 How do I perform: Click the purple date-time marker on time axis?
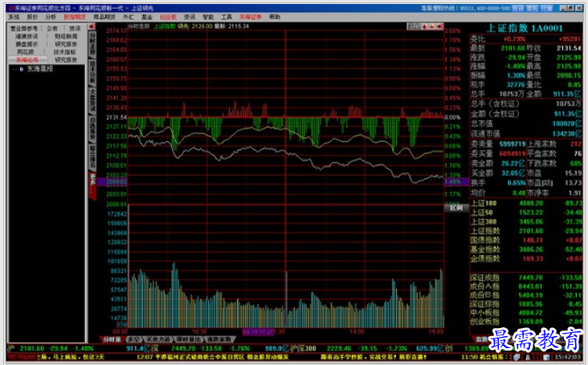[258, 332]
